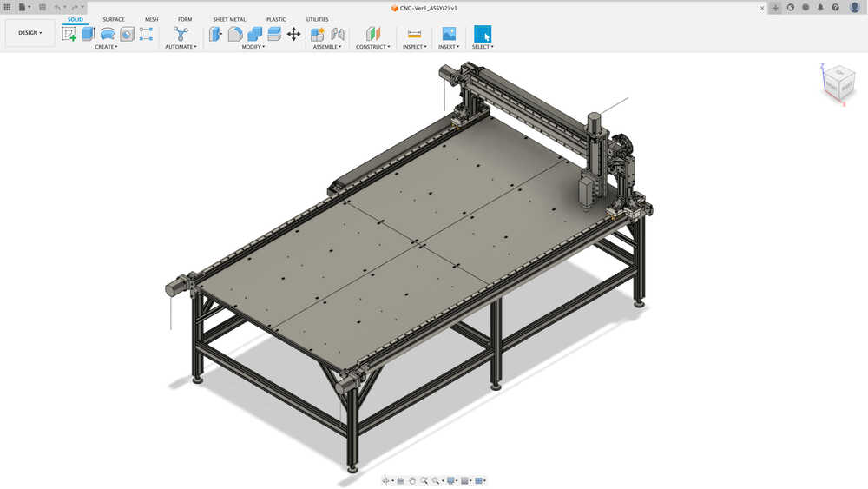Select the Move/Copy arrows tool
868x489 pixels.
[293, 34]
